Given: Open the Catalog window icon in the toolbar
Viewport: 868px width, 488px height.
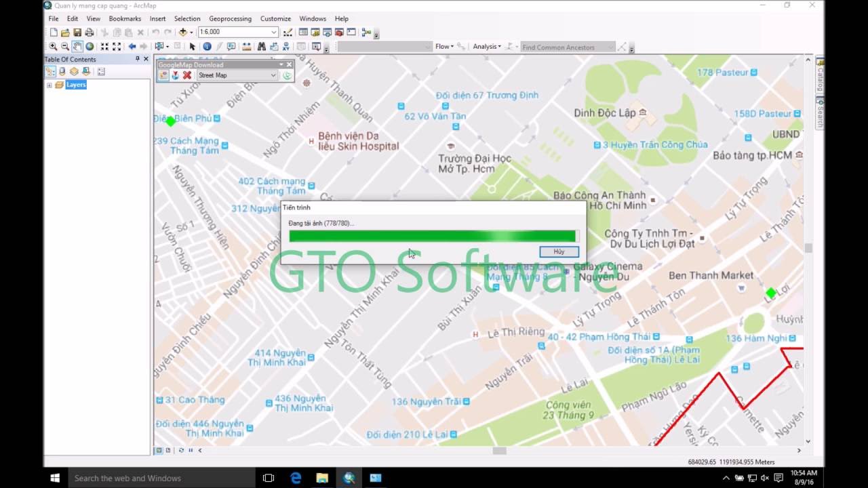Looking at the screenshot, I should point(315,32).
